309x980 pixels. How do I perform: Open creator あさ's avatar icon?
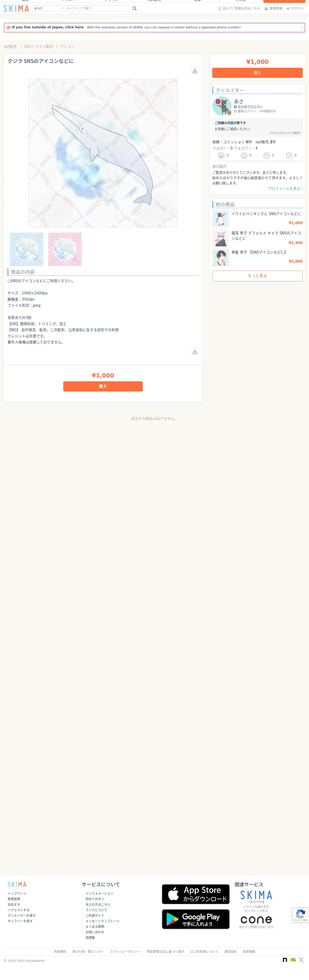click(x=222, y=106)
